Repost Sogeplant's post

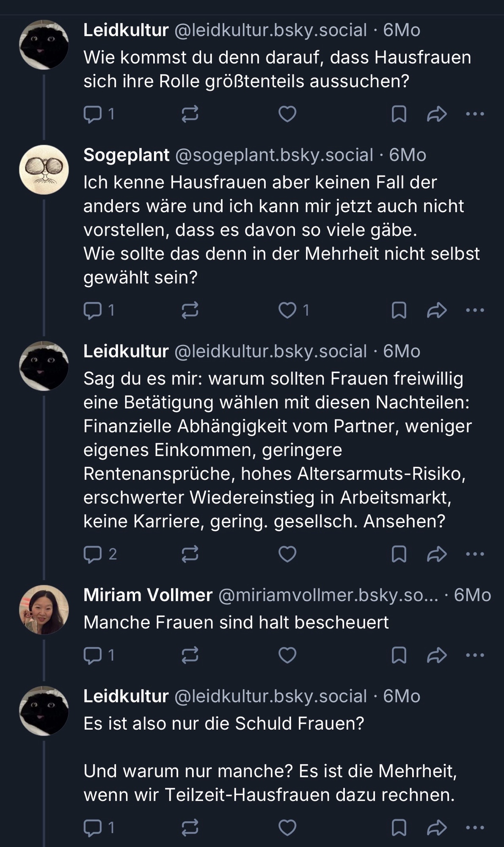(x=190, y=310)
